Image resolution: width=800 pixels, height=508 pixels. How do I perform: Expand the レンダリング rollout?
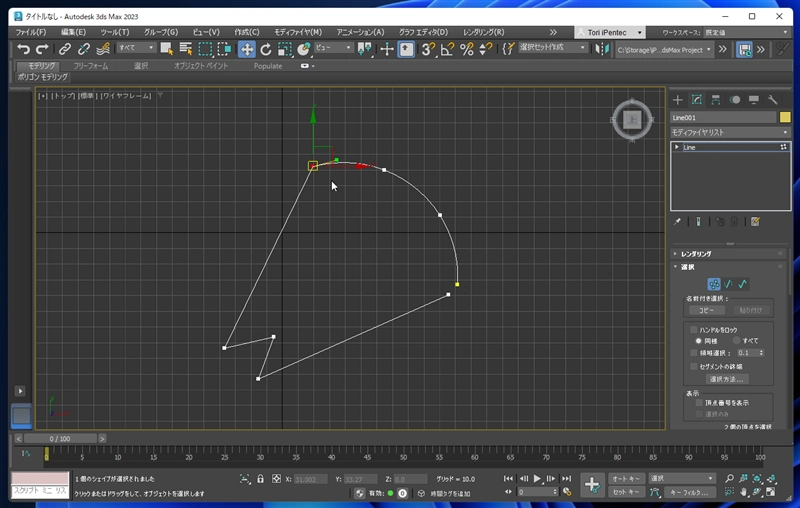pyautogui.click(x=695, y=254)
